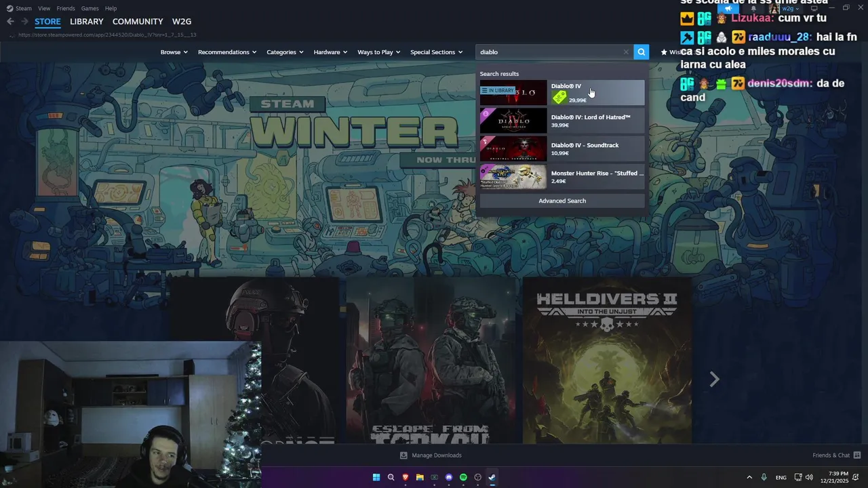Click the 29,99€ price of Diablo IV
This screenshot has height=488, width=868.
click(x=578, y=100)
